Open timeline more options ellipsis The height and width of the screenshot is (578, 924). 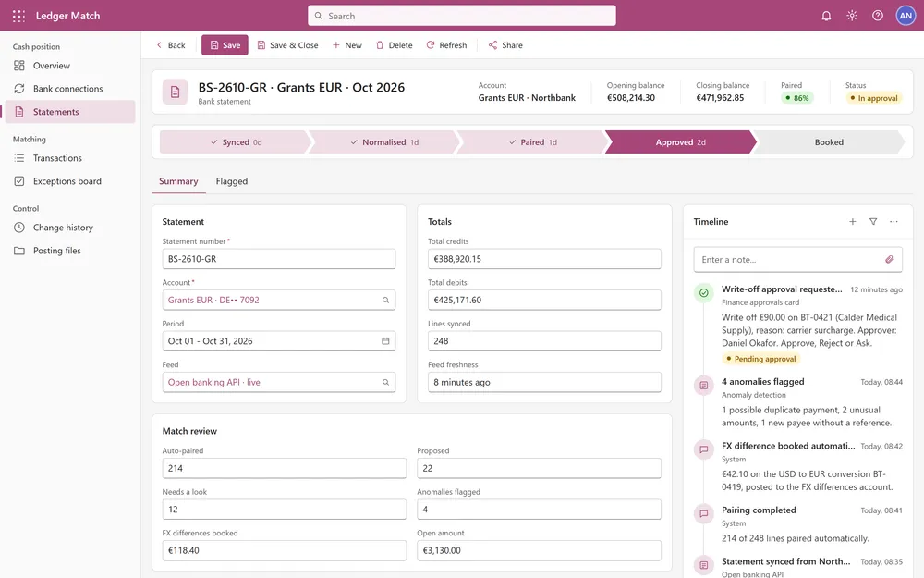[894, 222]
